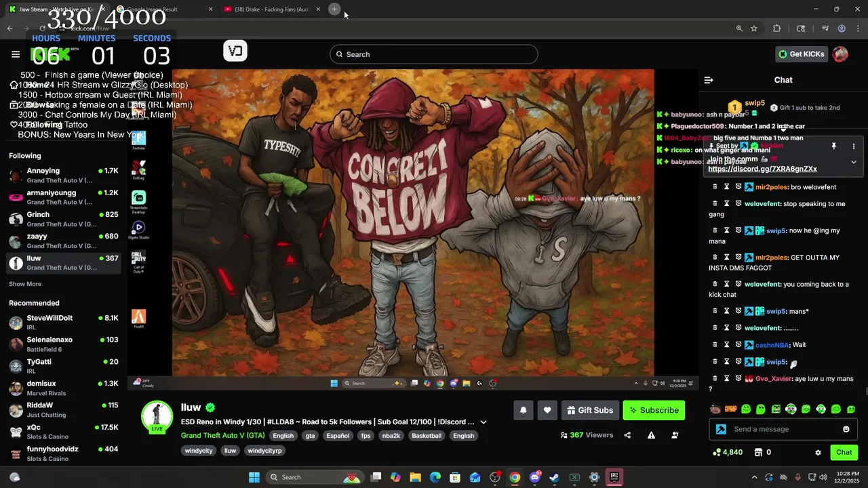Open lluw channel avatar with LIVE badge
The height and width of the screenshot is (488, 868).
tap(157, 416)
